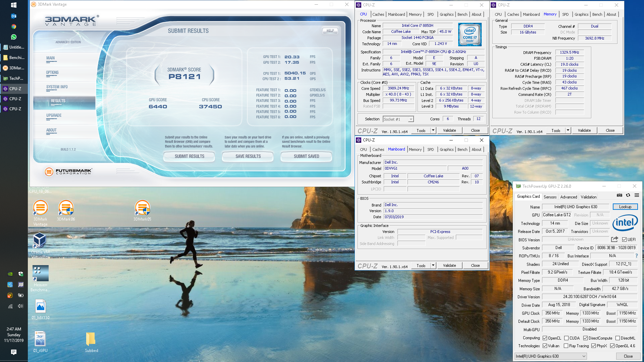Select the 03_iGPU result file
This screenshot has height=362, width=644.
[x=40, y=342]
